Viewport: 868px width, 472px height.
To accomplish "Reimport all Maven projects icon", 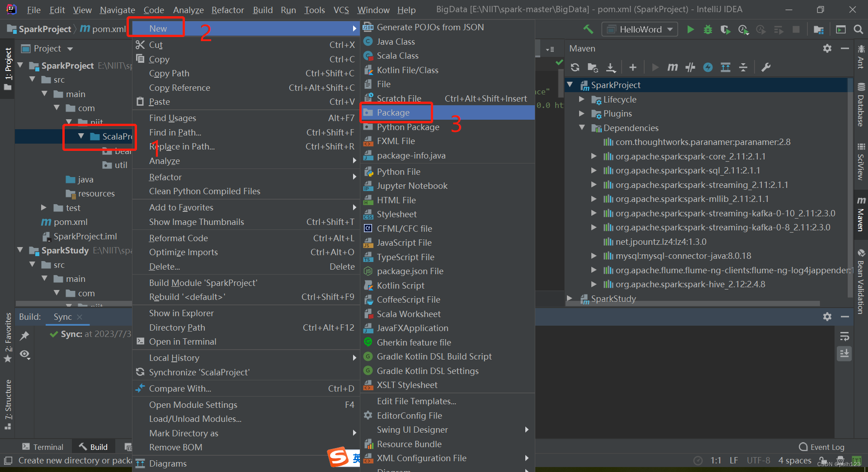I will pos(575,67).
